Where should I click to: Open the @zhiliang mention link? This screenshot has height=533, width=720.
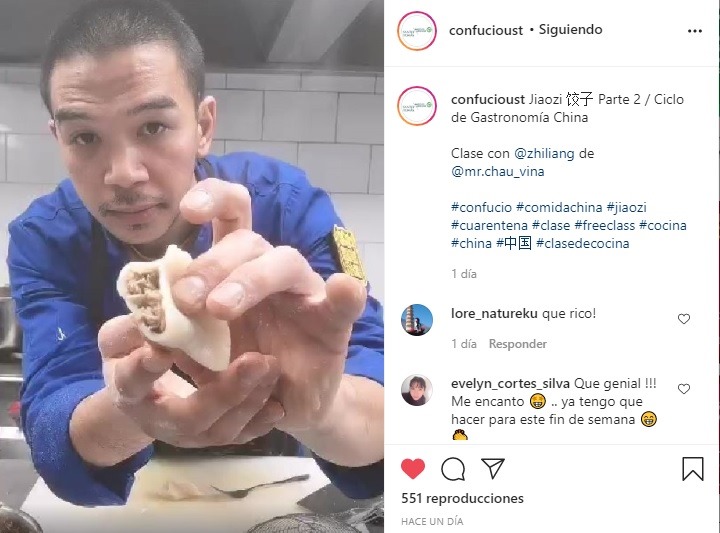[544, 153]
